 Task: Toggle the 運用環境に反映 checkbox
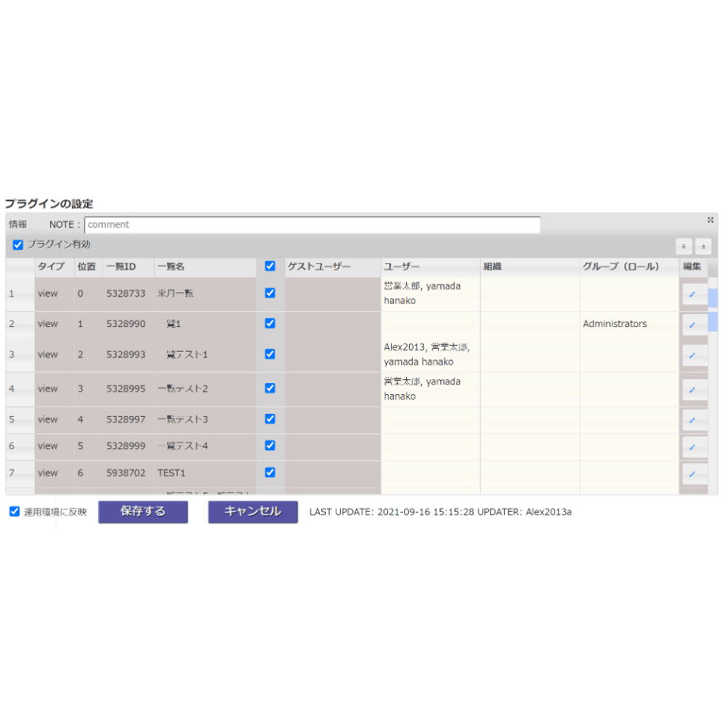14,512
